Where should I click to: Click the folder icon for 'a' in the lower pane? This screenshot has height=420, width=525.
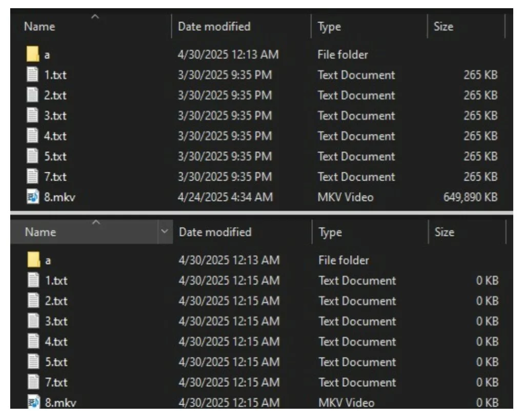point(34,260)
